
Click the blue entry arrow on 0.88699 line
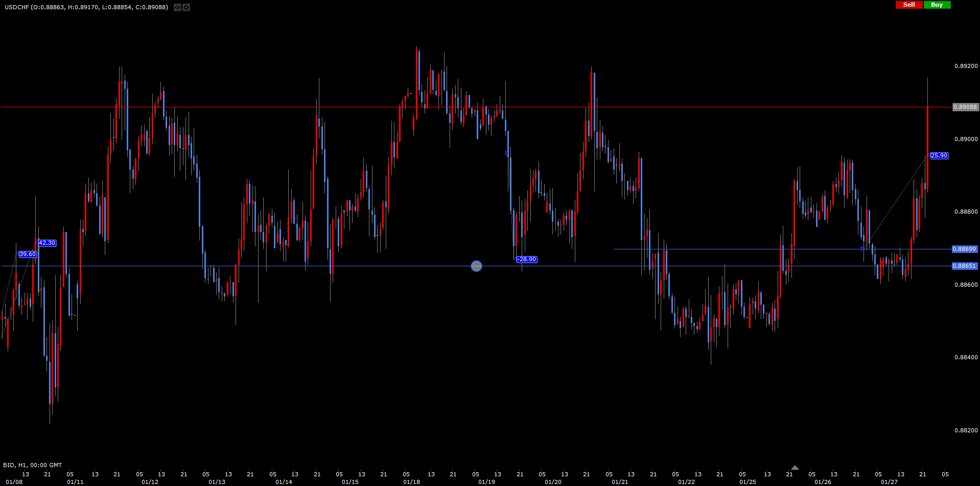862,249
